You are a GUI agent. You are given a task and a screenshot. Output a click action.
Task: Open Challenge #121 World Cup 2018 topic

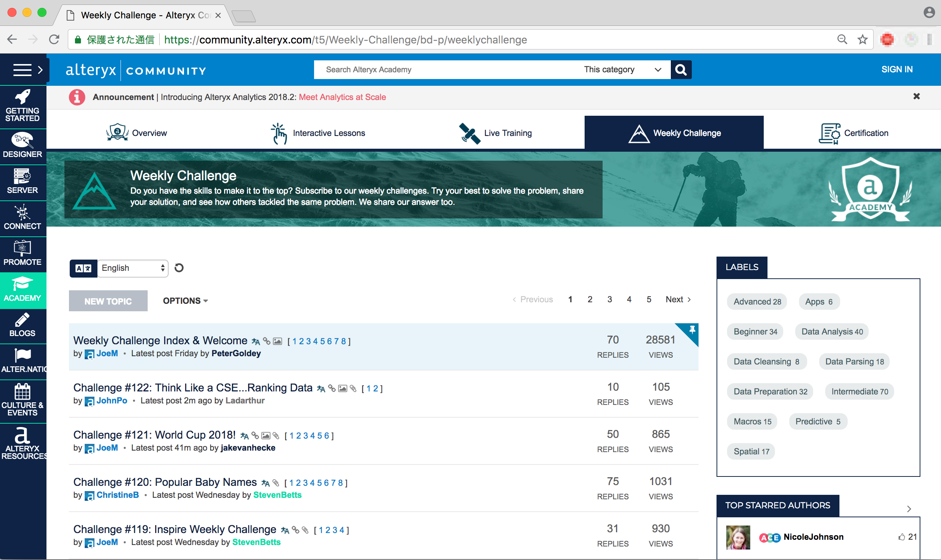(154, 435)
